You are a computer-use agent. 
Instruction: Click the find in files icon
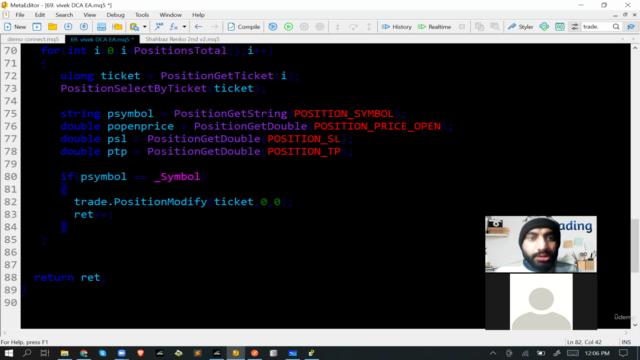click(x=134, y=27)
